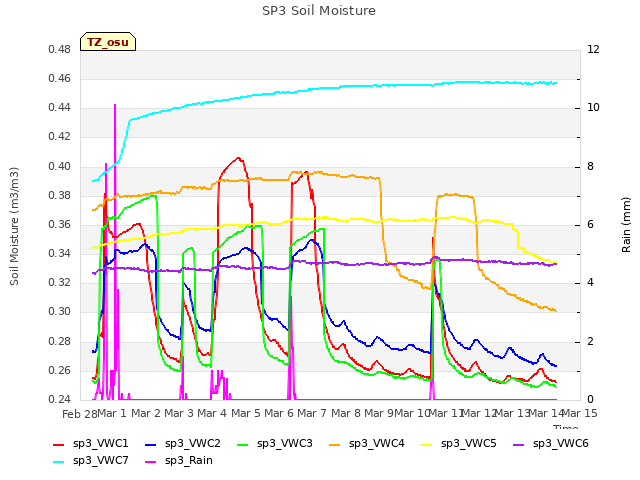
Task: Click the Mar 1 x-axis tick label
Action: coord(112,413)
